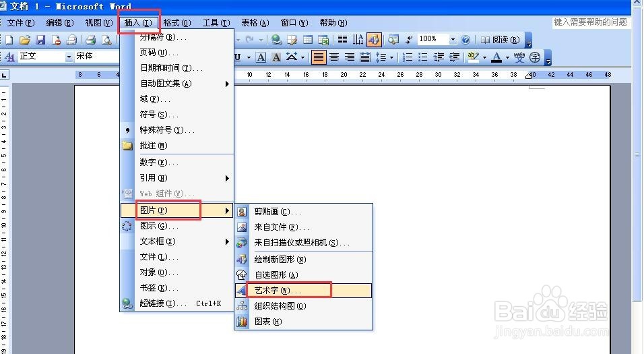
Task: Click the Permission icon next to Save
Action: 56,40
